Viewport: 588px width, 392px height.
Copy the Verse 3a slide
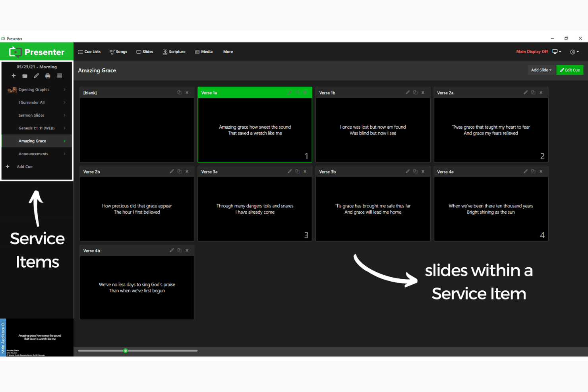[x=297, y=172]
